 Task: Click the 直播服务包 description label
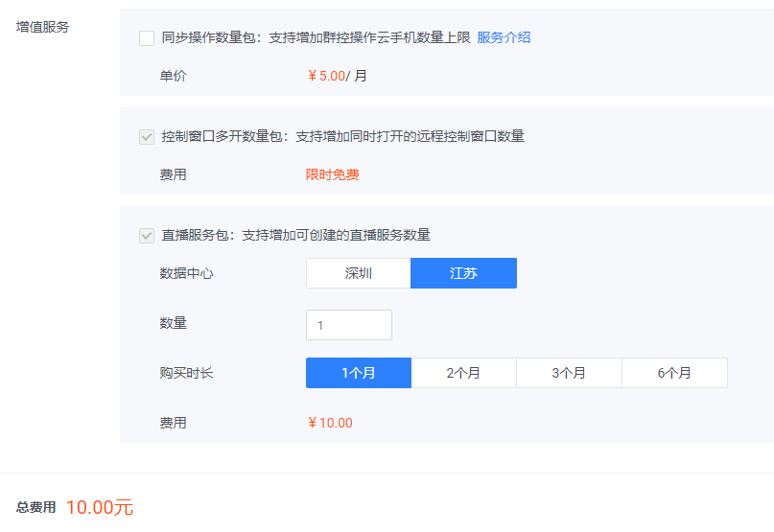click(295, 236)
